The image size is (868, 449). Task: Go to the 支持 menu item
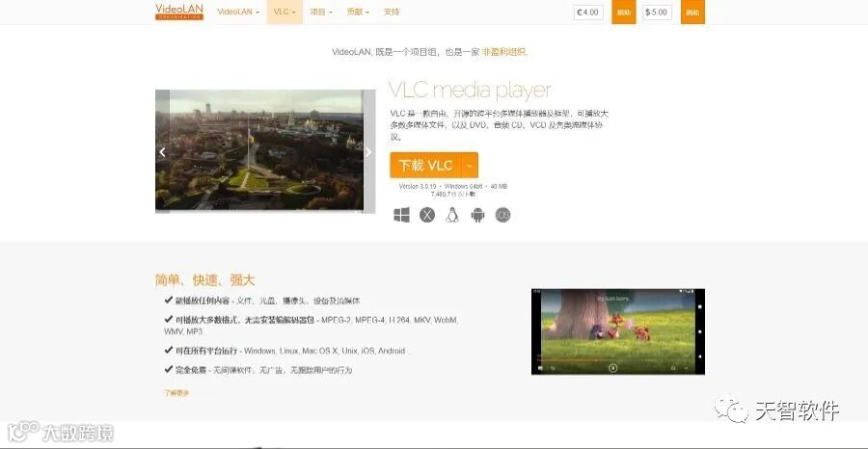click(x=392, y=12)
